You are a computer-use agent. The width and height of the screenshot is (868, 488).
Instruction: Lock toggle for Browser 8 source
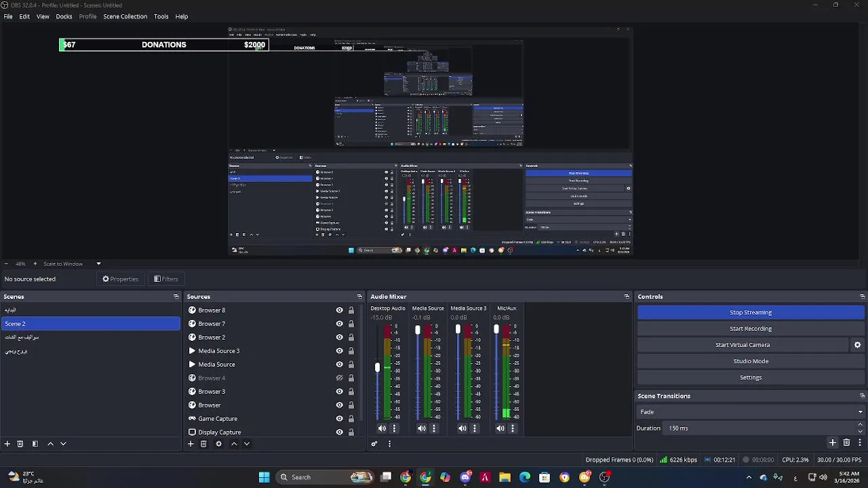click(x=351, y=310)
